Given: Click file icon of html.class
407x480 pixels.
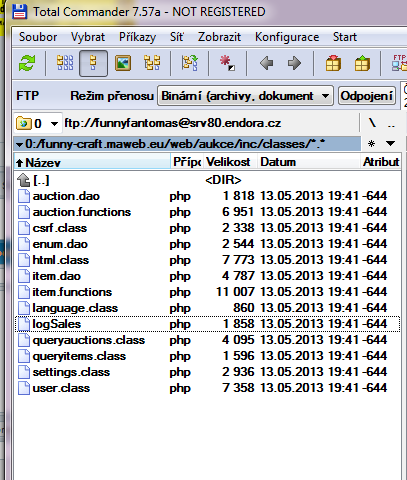Looking at the screenshot, I should [24, 260].
